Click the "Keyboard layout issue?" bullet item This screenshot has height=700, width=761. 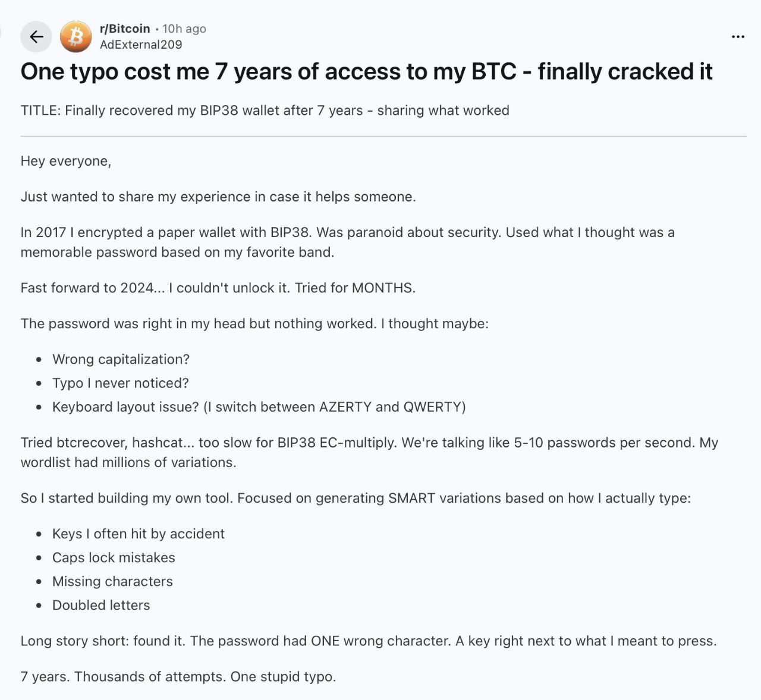point(259,407)
